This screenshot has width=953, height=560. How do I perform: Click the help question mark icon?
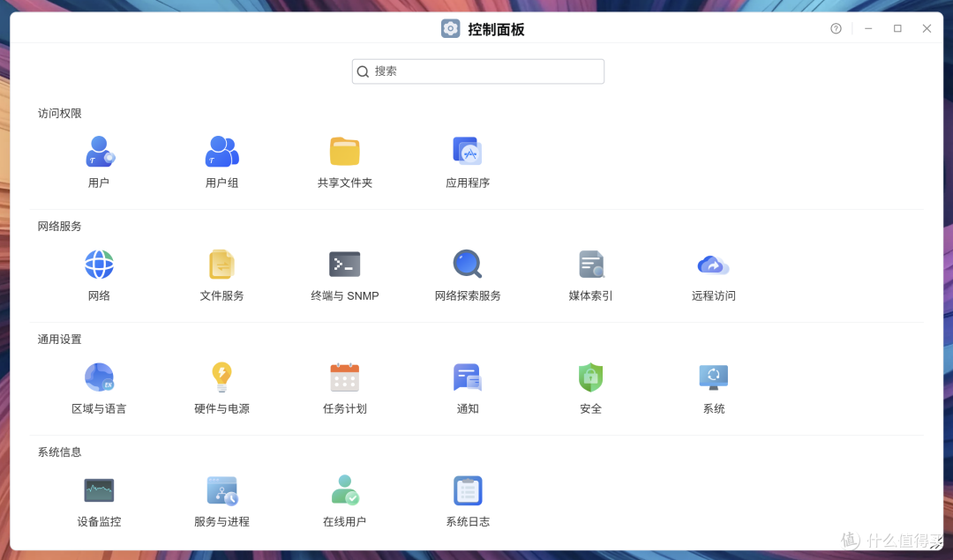[x=837, y=28]
